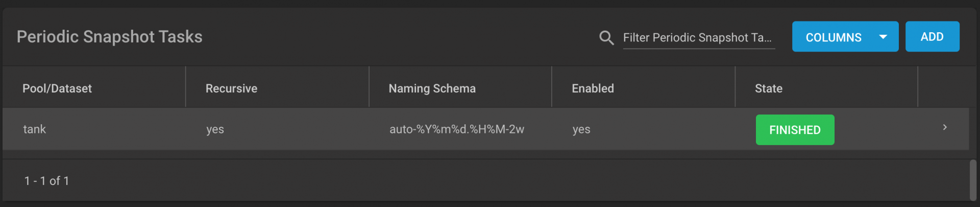
Task: Click the ADD button
Action: click(932, 36)
